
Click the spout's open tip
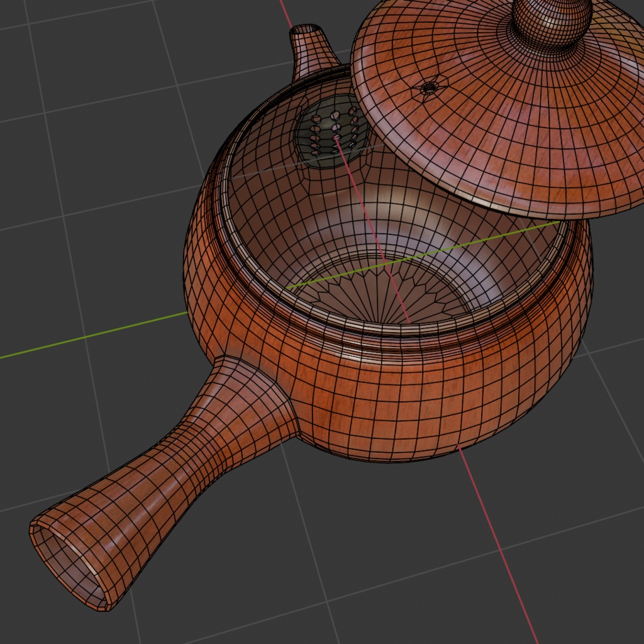click(x=306, y=29)
